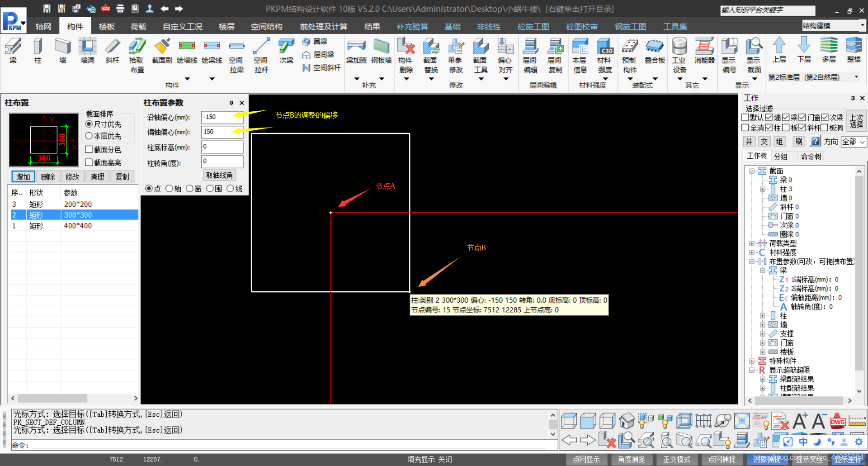Expand the 梁配筋结果 tree node
Viewport: 868px width, 466px height.
(762, 379)
